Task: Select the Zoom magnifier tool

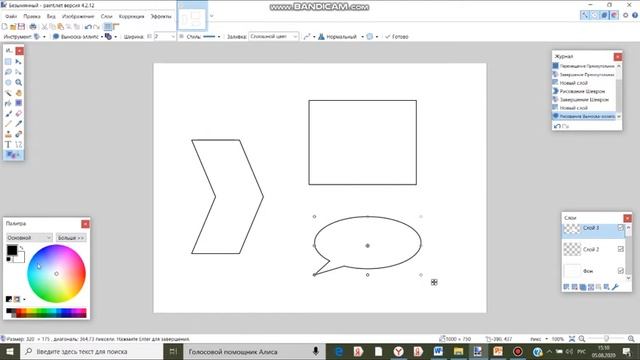Action: pos(18,82)
